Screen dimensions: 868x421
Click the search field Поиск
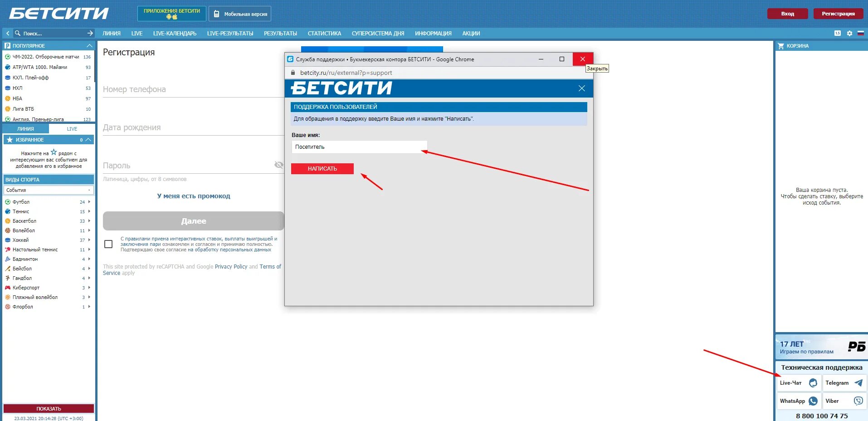pos(50,33)
